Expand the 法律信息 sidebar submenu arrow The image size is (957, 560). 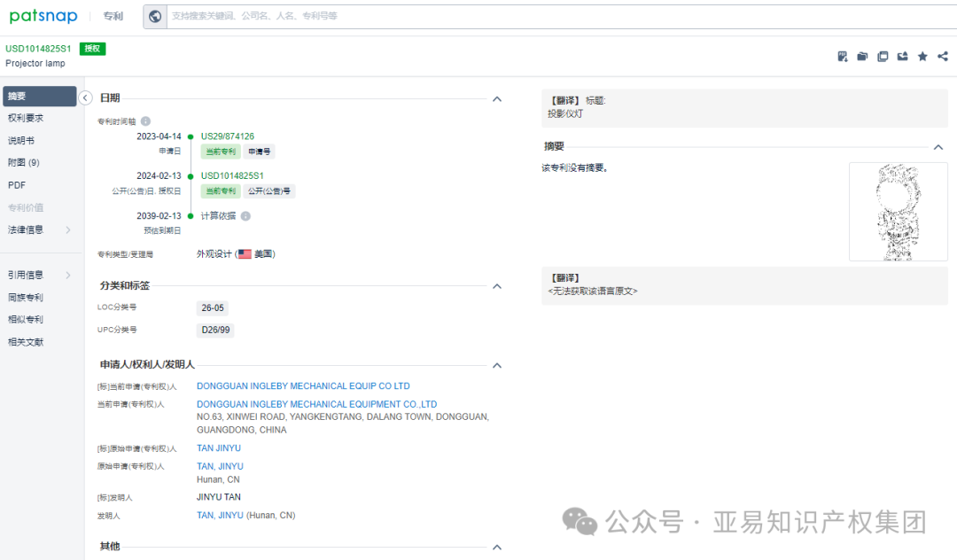coord(68,230)
